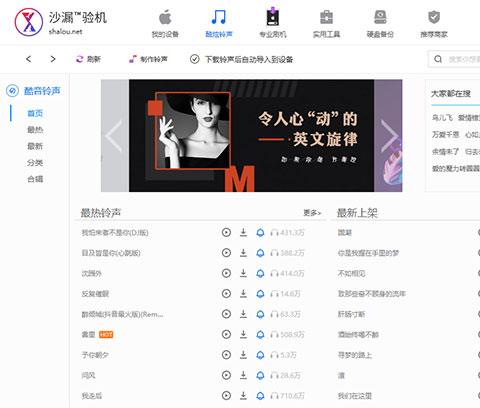Open the 专业刷机 flashing tab
480x408 pixels.
(273, 23)
